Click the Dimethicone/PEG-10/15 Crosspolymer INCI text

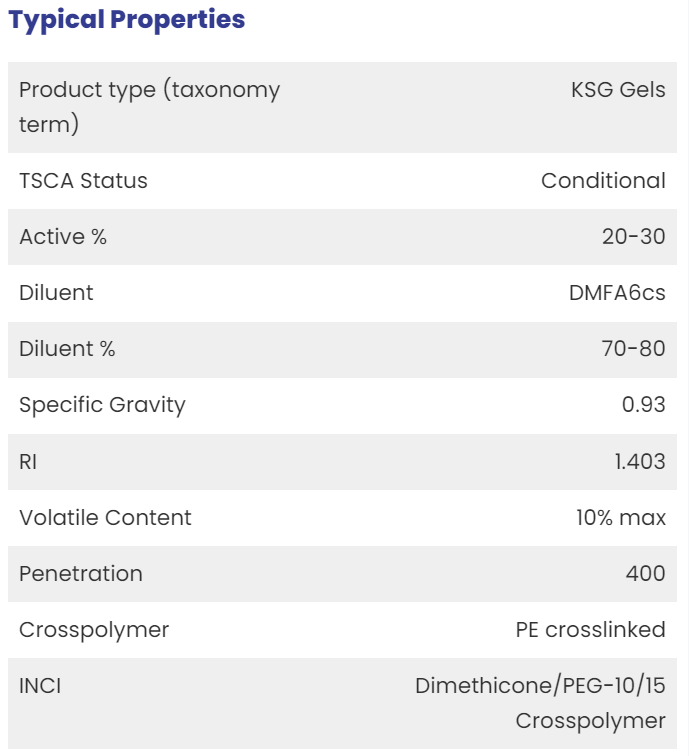click(540, 703)
